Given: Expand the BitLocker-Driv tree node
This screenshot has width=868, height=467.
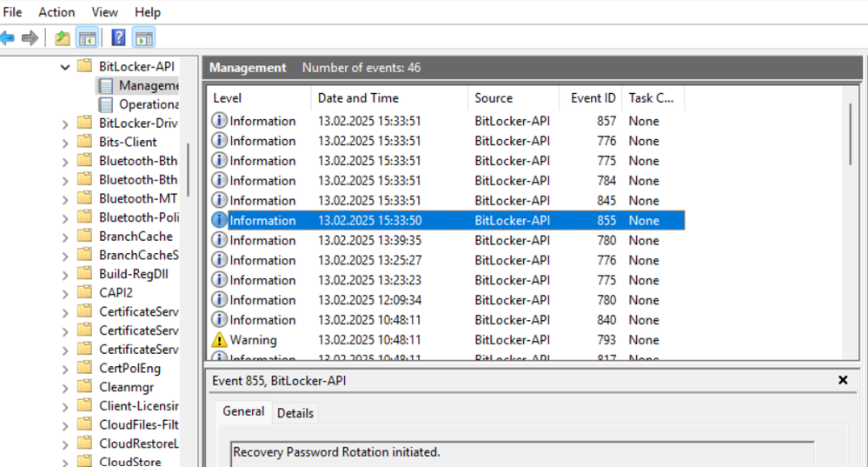Looking at the screenshot, I should click(x=65, y=124).
